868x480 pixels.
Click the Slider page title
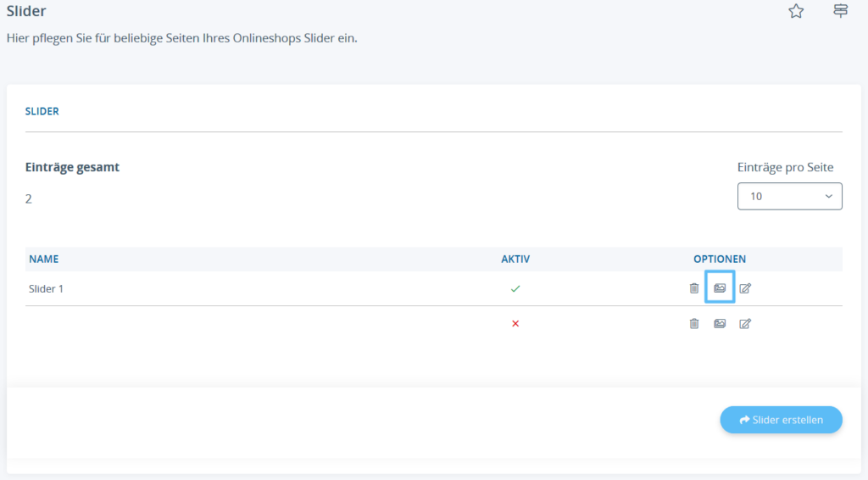tap(26, 12)
